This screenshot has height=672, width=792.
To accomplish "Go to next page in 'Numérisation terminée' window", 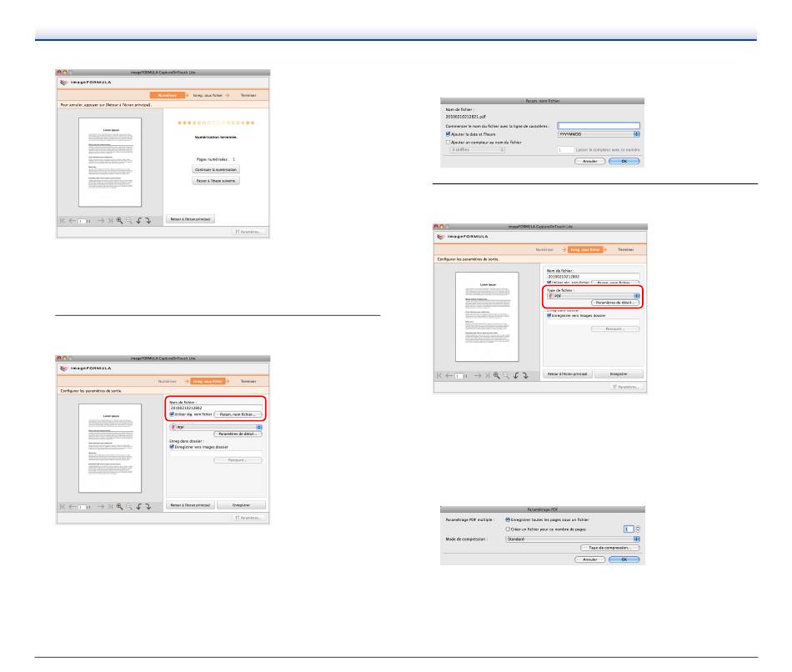I will point(100,222).
